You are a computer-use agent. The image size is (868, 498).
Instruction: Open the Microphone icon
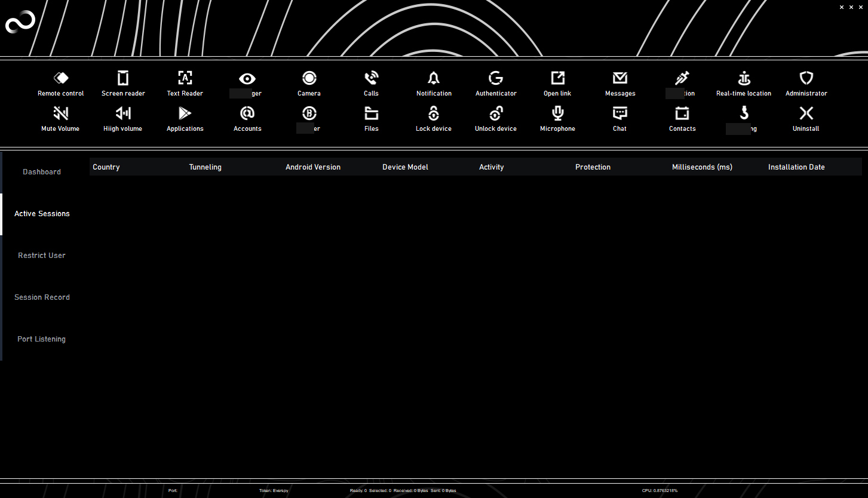(558, 113)
